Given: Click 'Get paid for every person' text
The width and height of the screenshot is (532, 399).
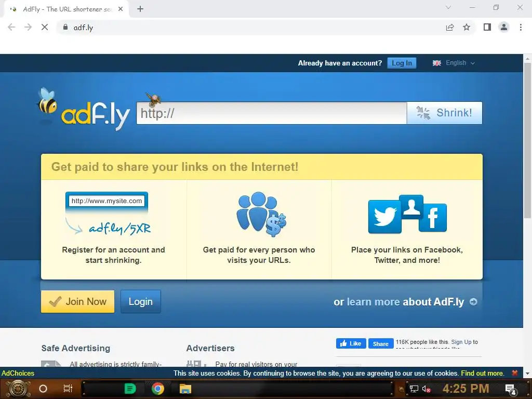Looking at the screenshot, I should 259,255.
